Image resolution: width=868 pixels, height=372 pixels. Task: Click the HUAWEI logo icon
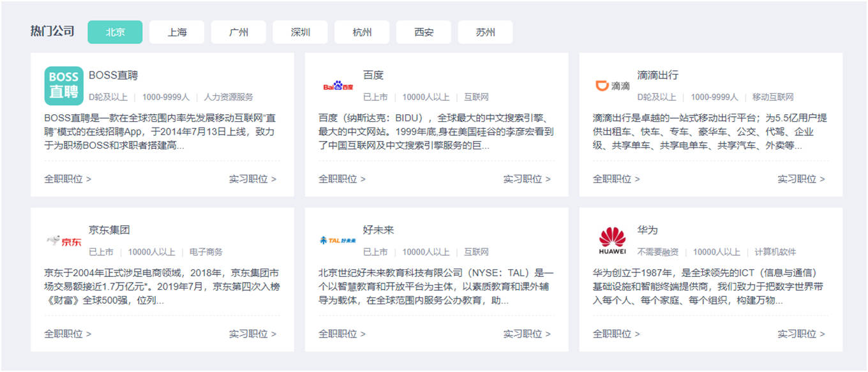(613, 241)
